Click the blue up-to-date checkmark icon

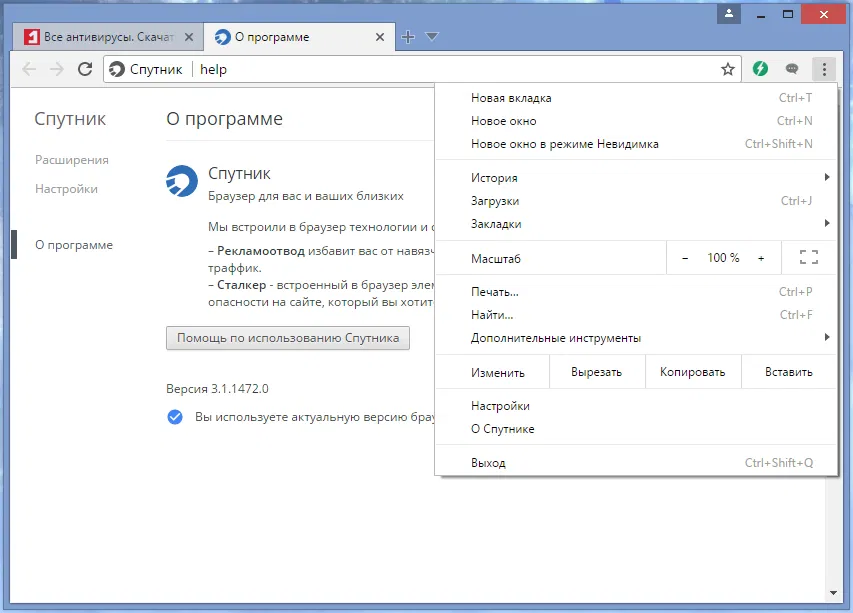[x=175, y=417]
